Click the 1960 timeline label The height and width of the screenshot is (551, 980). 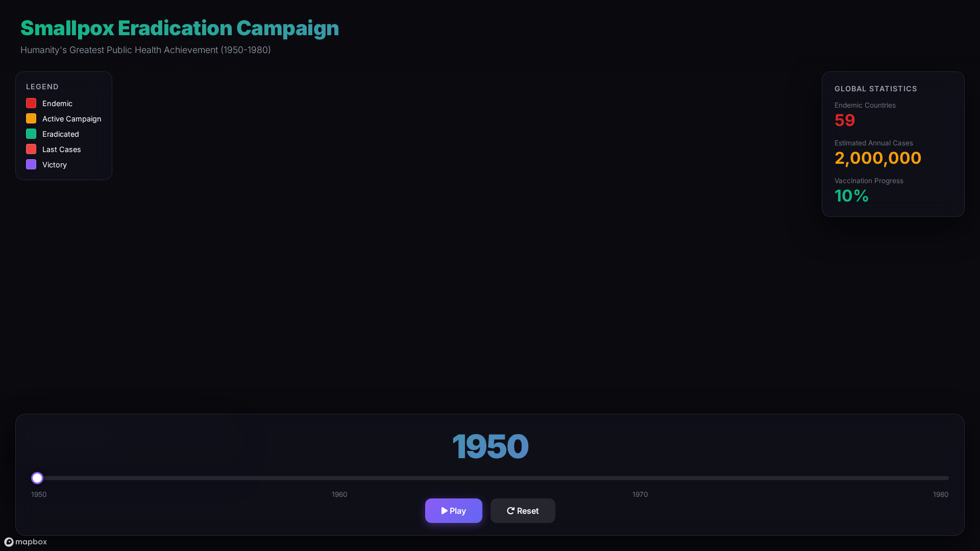(x=339, y=494)
